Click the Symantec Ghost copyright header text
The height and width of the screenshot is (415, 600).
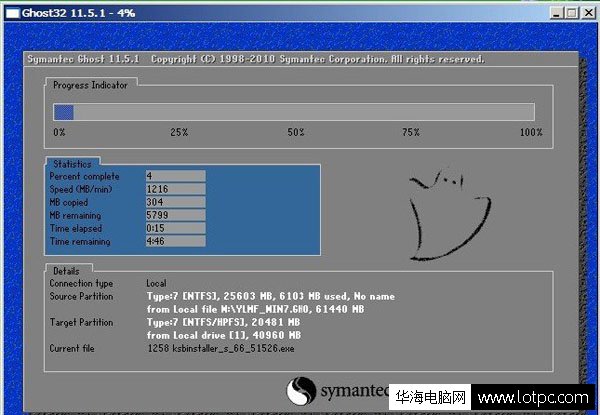tap(256, 59)
